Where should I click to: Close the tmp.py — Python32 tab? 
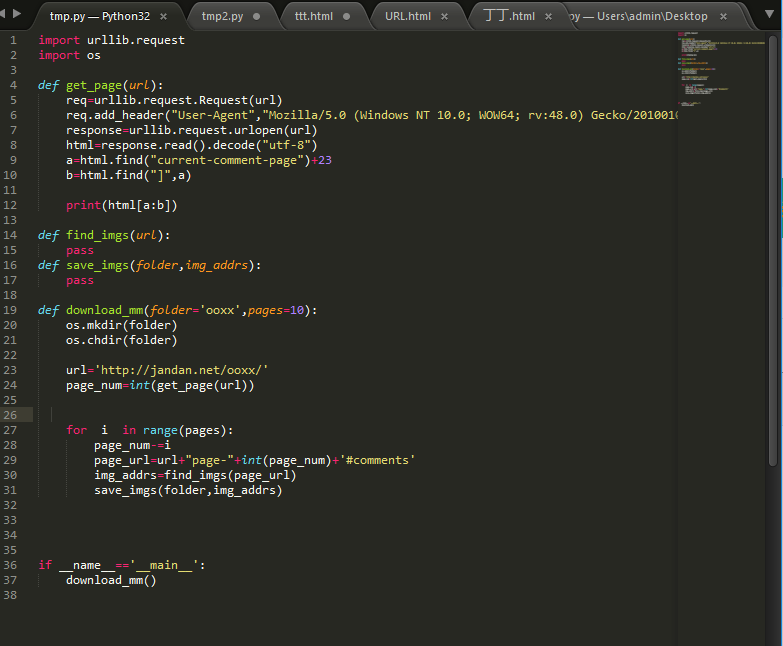[163, 16]
